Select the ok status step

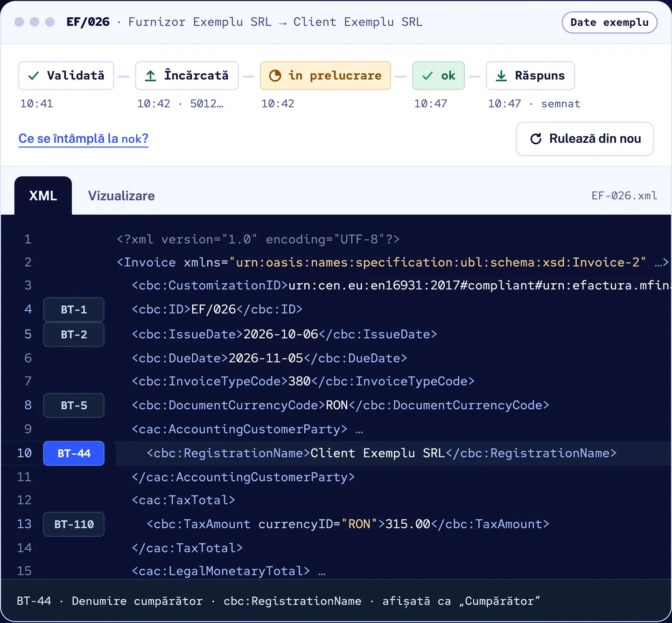(x=438, y=76)
